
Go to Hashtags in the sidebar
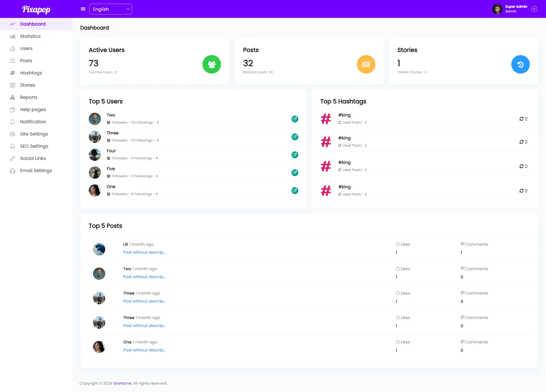pos(31,73)
